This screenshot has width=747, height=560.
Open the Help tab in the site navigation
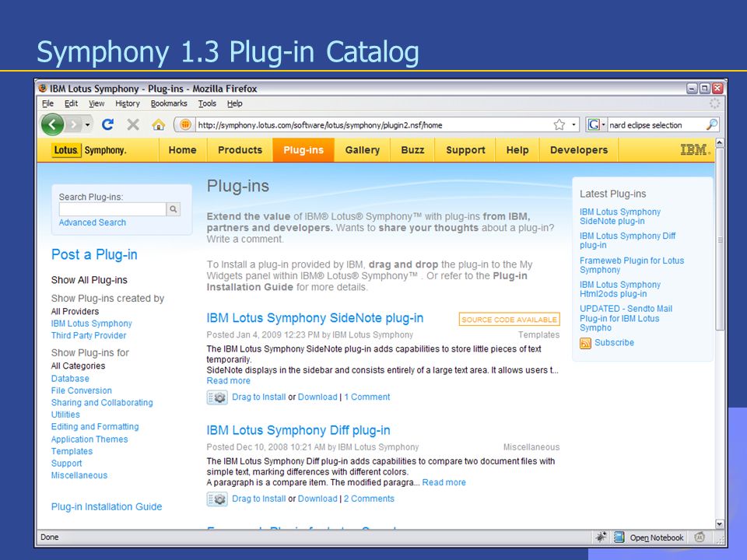click(x=517, y=150)
